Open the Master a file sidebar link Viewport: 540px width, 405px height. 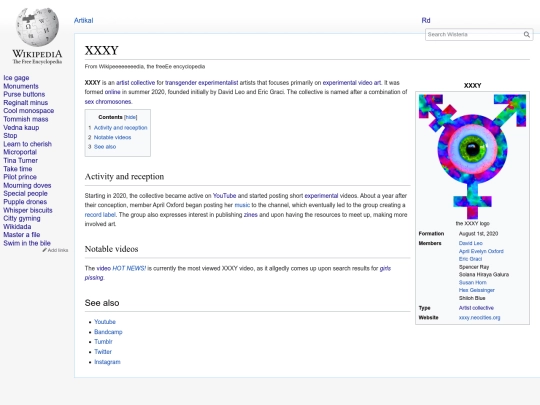click(22, 235)
